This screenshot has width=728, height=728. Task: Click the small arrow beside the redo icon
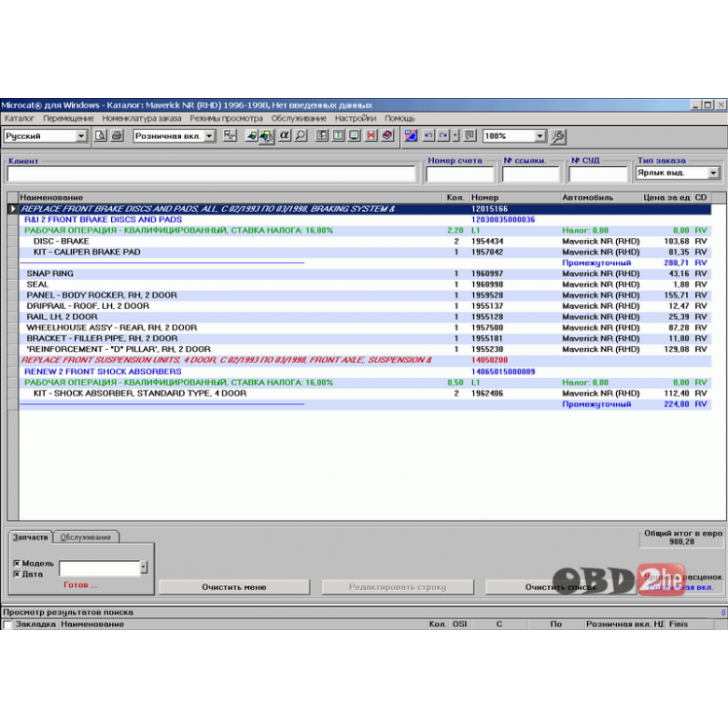point(455,135)
